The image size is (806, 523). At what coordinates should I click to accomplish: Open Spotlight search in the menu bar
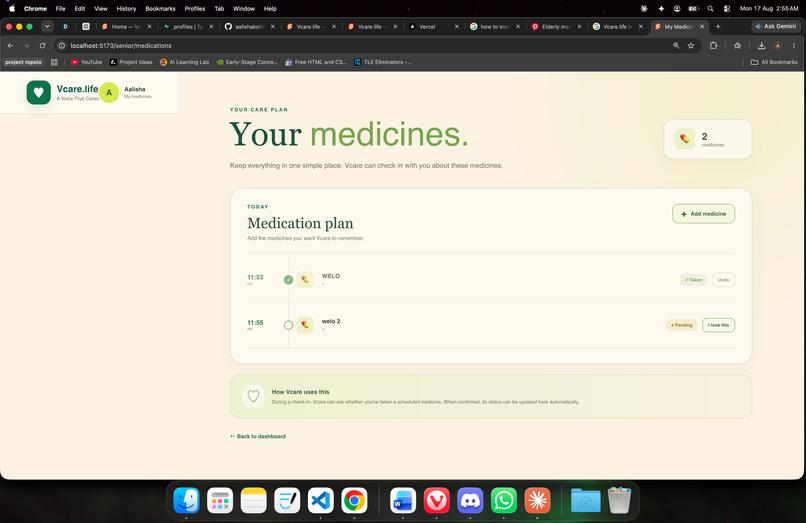click(710, 9)
